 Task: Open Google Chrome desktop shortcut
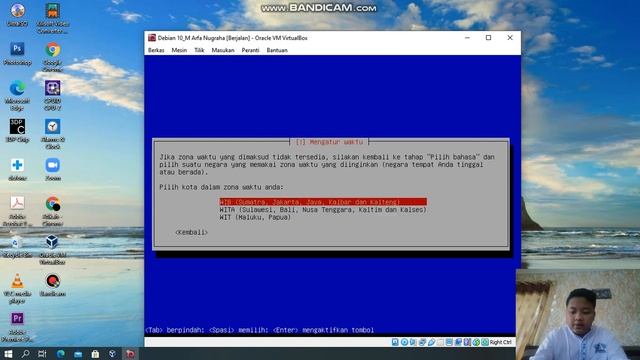53,57
